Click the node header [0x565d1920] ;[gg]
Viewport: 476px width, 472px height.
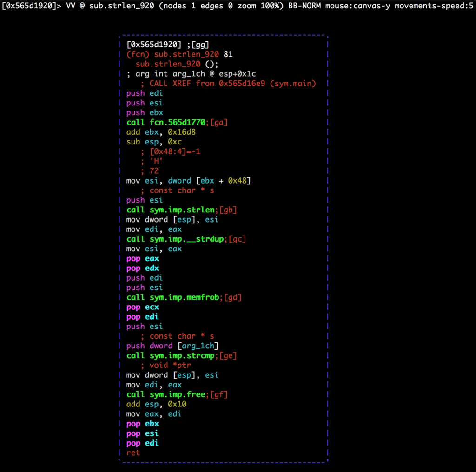tap(168, 45)
